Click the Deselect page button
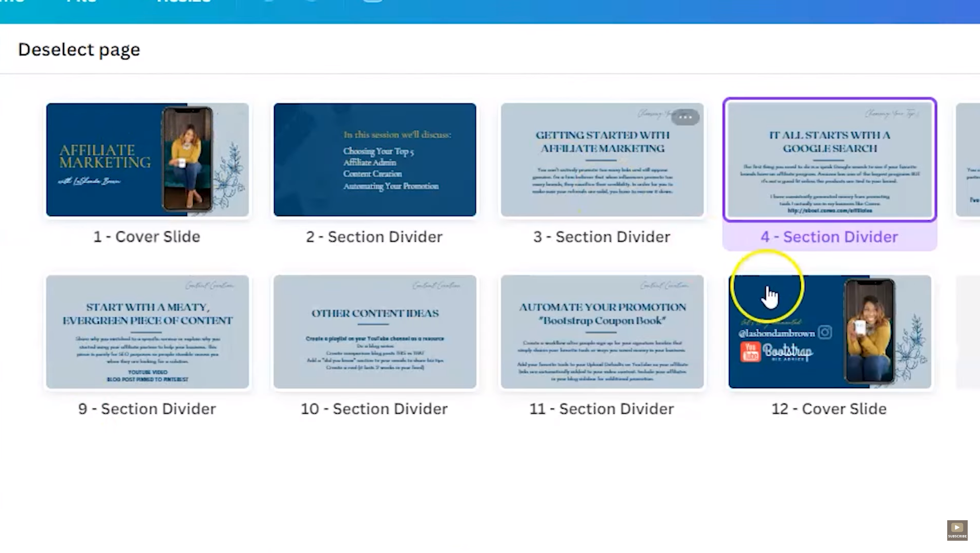The image size is (980, 553). point(79,49)
